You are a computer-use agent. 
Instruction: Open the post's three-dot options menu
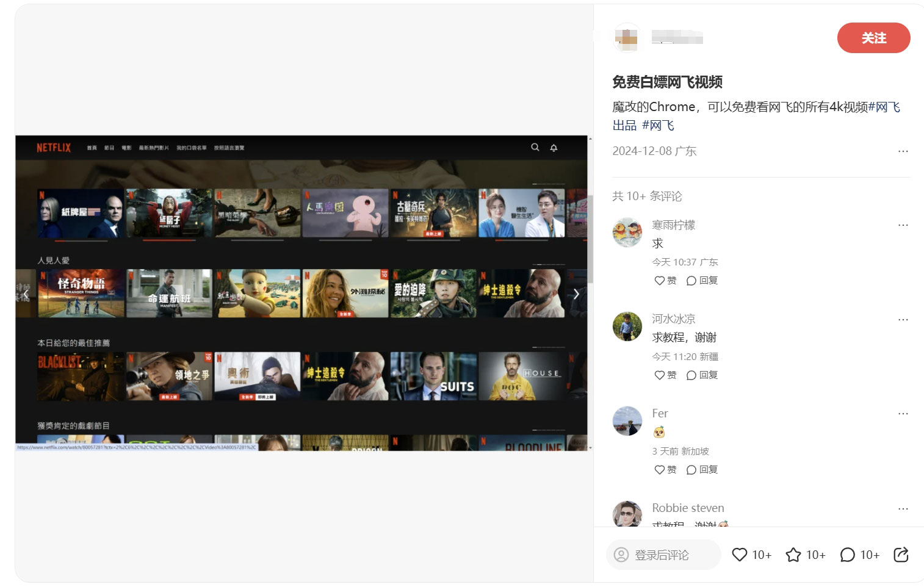tap(903, 151)
